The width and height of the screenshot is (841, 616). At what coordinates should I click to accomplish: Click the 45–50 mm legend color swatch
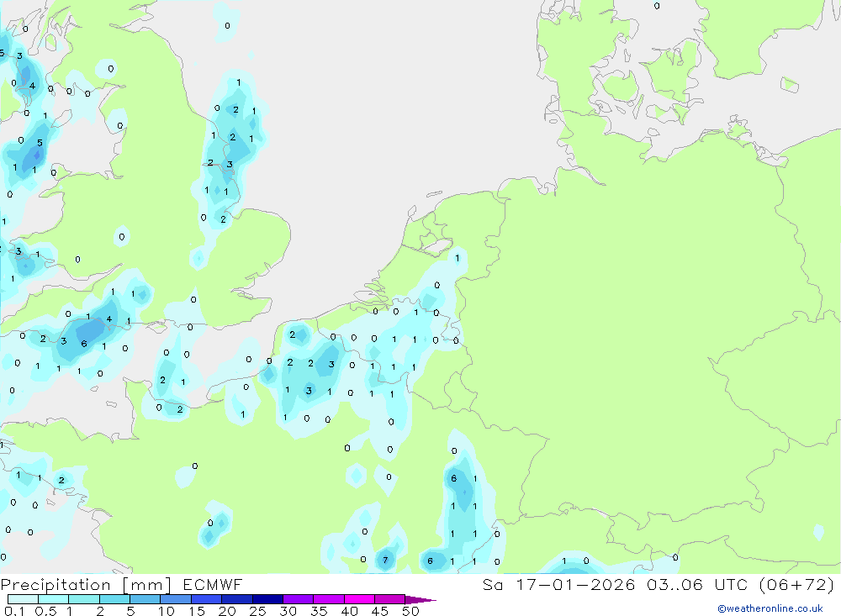click(389, 599)
